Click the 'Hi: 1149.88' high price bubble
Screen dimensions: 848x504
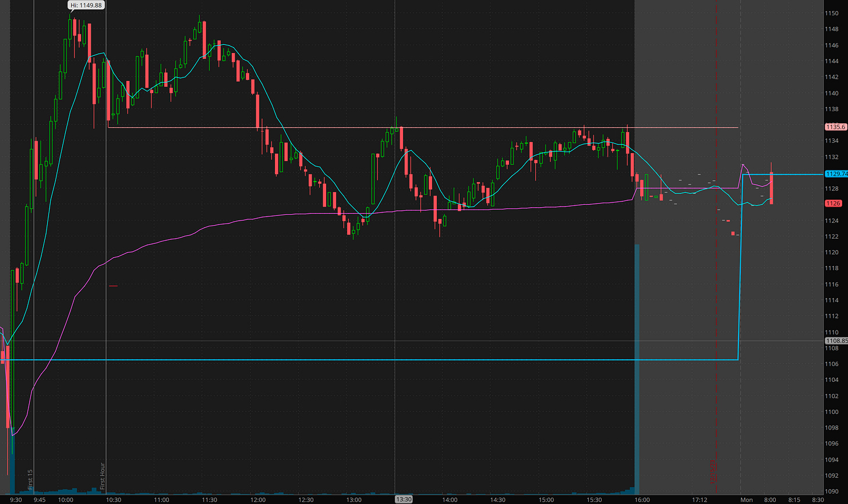[x=86, y=6]
